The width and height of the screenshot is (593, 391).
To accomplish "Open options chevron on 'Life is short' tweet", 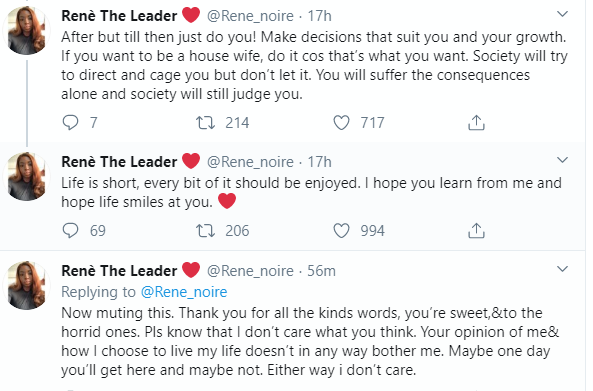I will (x=563, y=160).
